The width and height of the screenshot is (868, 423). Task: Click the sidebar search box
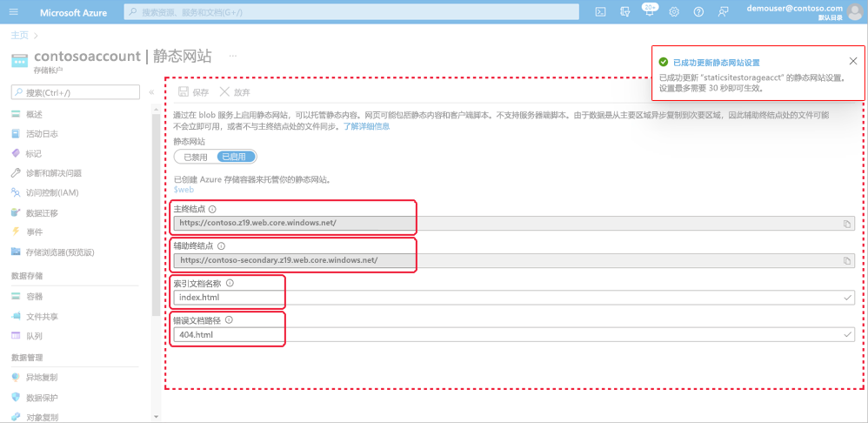coord(76,92)
